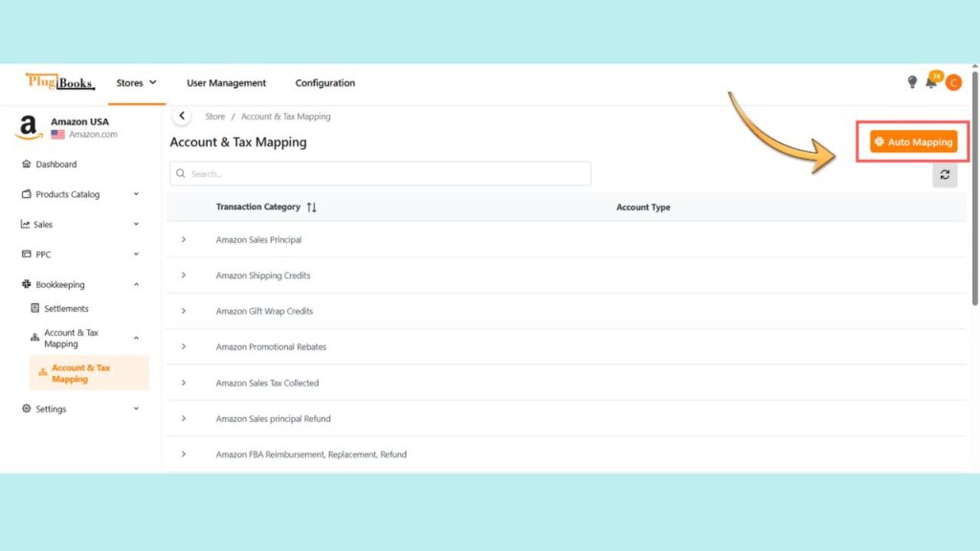Collapse Account & Tax Mapping parent chevron
The image size is (980, 551).
pos(136,338)
